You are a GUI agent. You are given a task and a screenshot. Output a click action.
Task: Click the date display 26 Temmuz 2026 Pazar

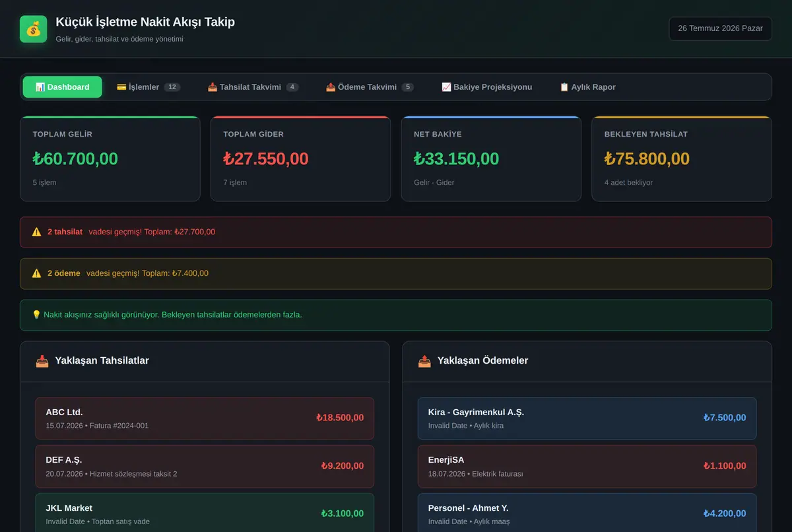pyautogui.click(x=720, y=28)
